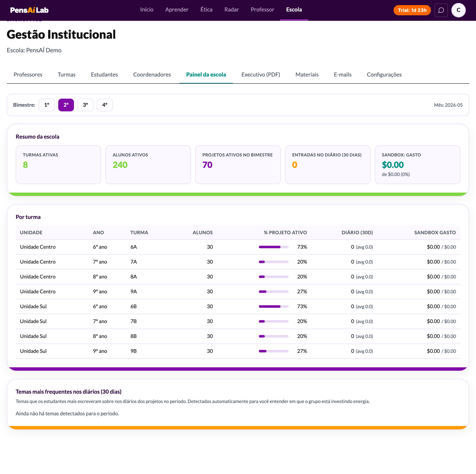Open the Configurações tab
The image size is (476, 474).
pos(384,74)
